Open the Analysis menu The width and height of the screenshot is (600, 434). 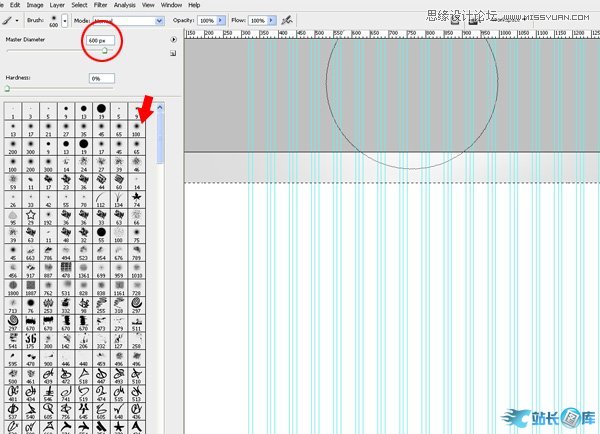tap(125, 5)
